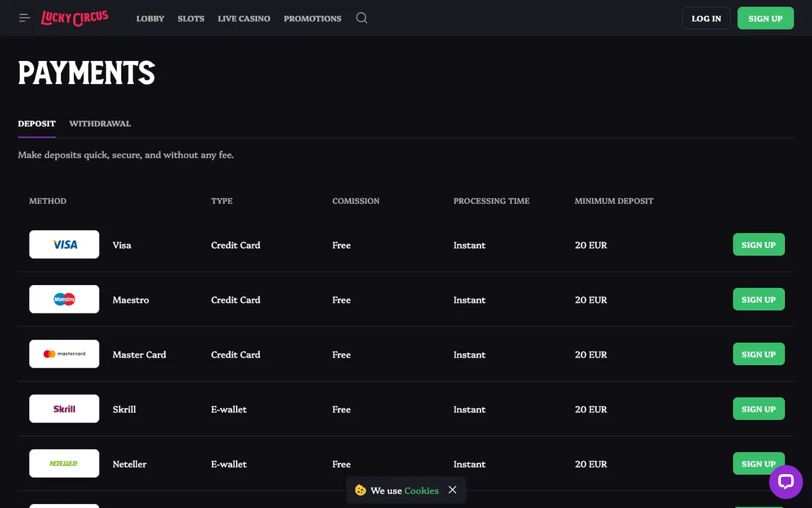Sign up via the Maestro row
The width and height of the screenshot is (812, 508).
(759, 299)
